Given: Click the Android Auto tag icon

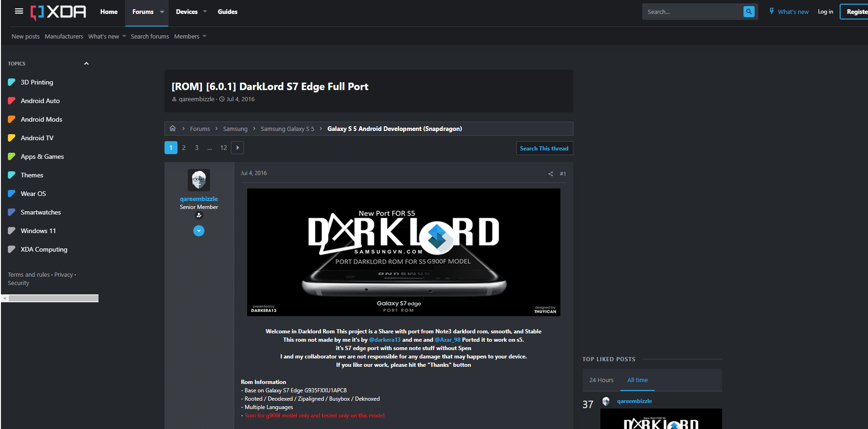Looking at the screenshot, I should (x=12, y=101).
